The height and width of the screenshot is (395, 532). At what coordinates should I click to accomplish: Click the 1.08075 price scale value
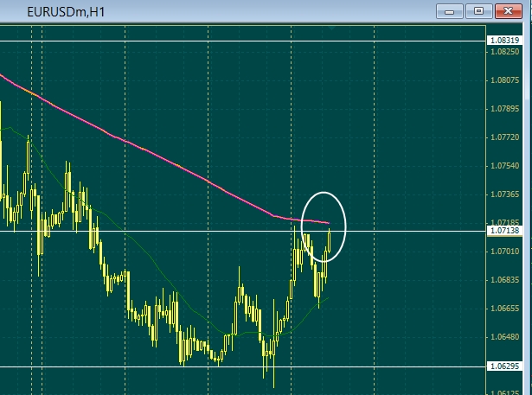pos(505,80)
